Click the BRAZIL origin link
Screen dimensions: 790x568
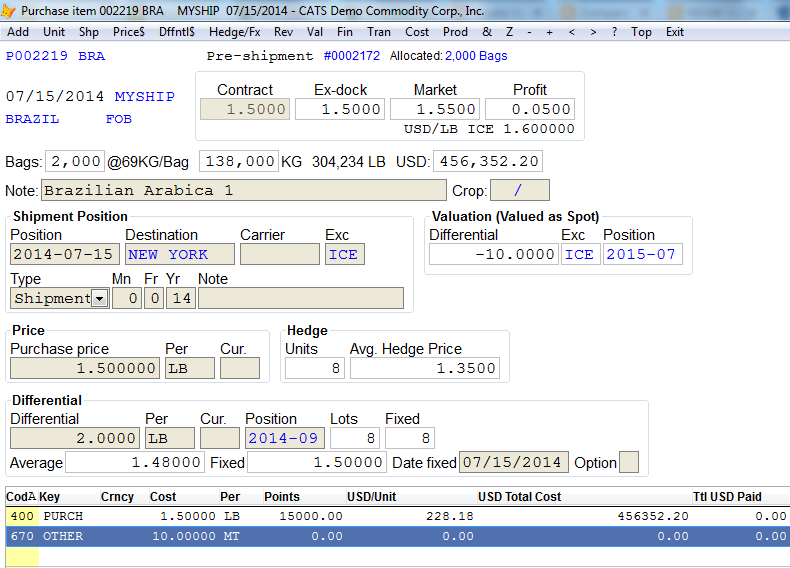pos(32,119)
